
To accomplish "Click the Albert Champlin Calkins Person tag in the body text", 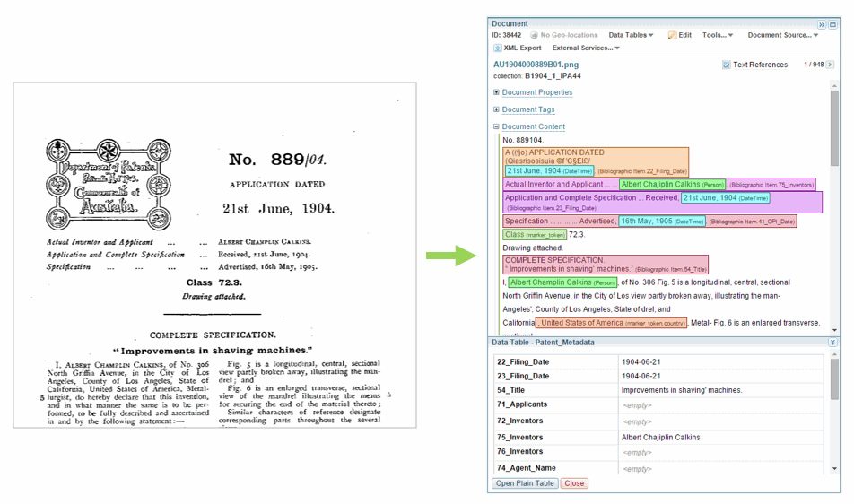I will pos(563,282).
